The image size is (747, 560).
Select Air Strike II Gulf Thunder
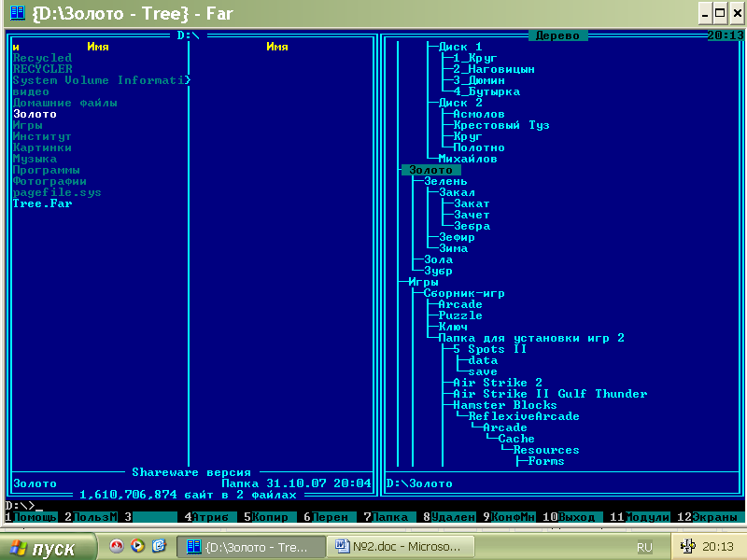point(550,394)
